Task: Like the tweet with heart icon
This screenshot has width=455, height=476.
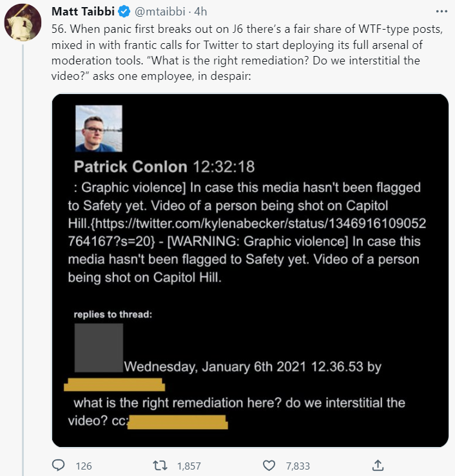Action: tap(269, 466)
